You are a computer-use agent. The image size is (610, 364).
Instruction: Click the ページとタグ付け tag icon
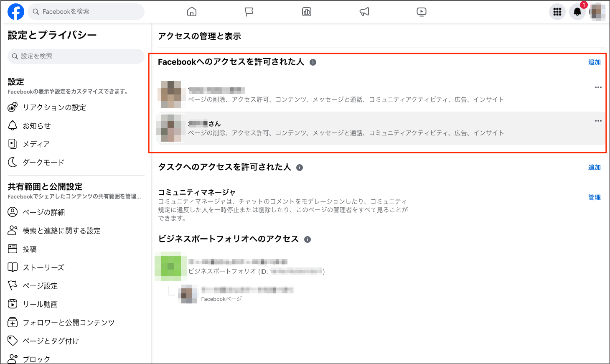point(13,341)
